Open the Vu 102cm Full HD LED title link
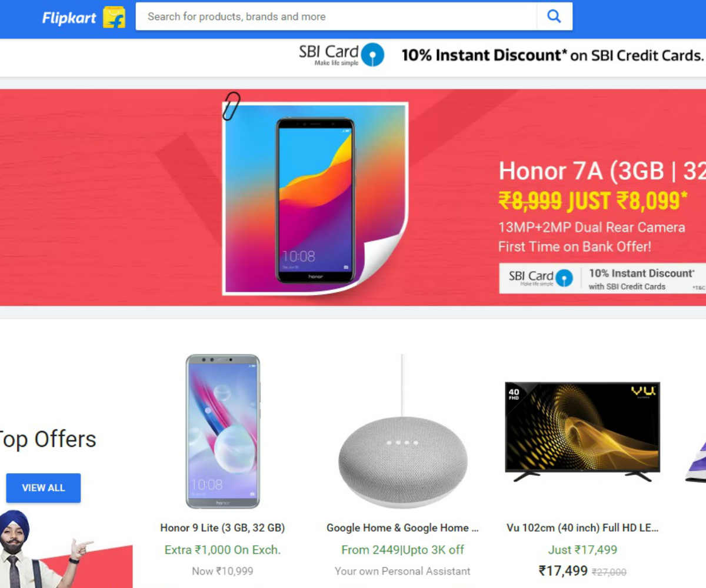The width and height of the screenshot is (706, 588). 582,527
